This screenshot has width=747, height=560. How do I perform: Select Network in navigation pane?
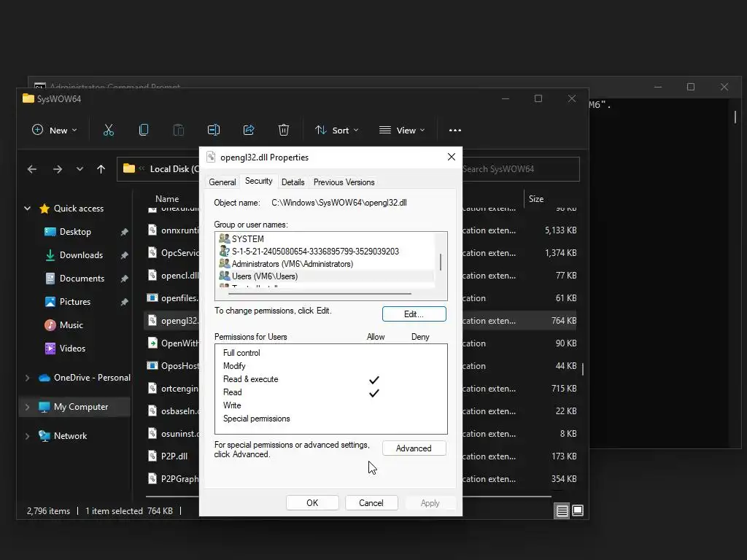pyautogui.click(x=70, y=436)
